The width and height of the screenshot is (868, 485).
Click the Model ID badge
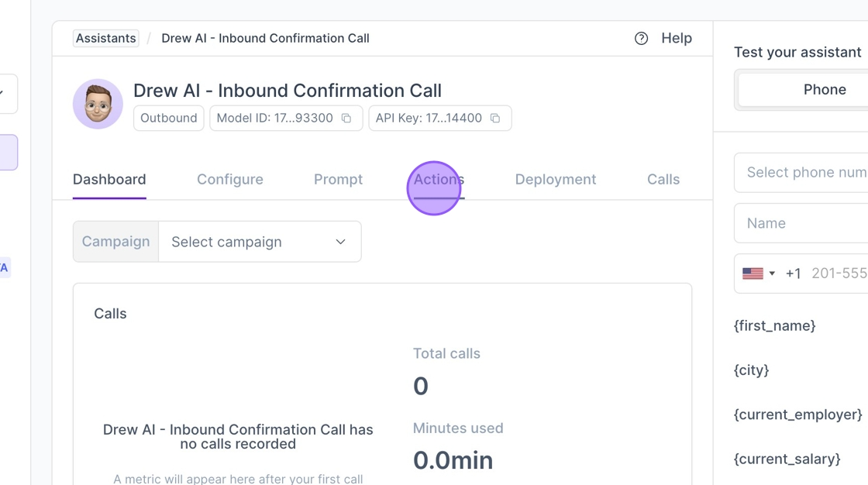point(286,118)
